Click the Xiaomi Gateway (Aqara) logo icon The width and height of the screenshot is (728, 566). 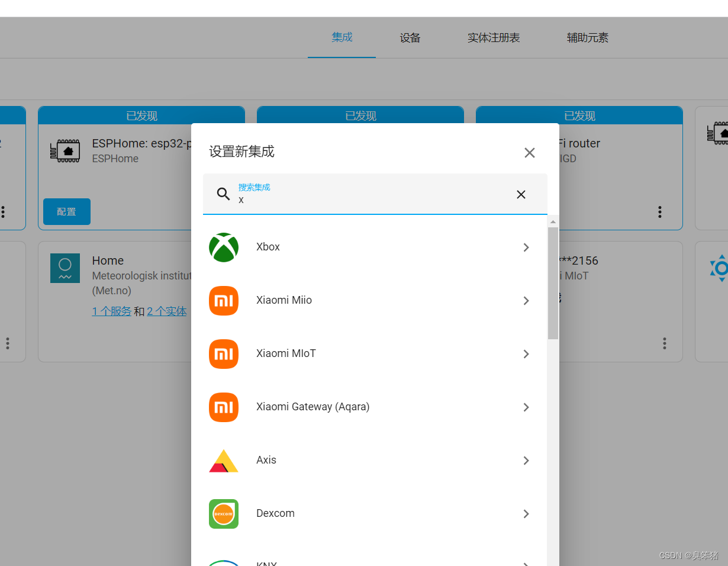(x=224, y=407)
